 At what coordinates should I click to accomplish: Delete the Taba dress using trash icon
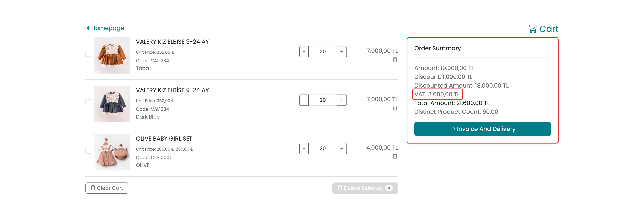click(395, 60)
